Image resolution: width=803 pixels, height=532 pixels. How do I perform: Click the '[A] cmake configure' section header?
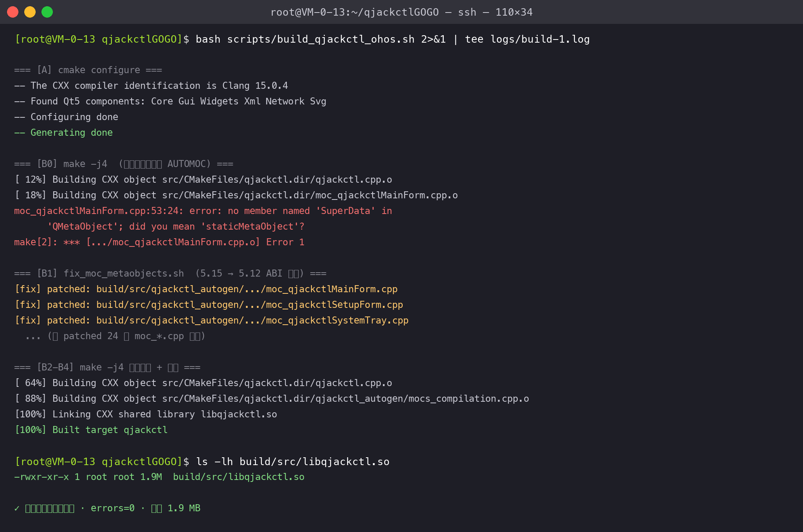click(x=88, y=70)
